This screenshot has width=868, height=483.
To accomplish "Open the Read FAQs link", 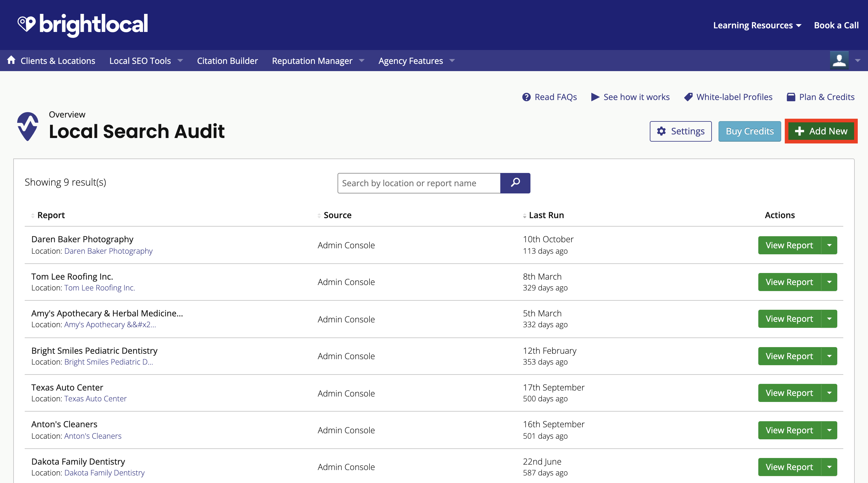I will coord(556,97).
